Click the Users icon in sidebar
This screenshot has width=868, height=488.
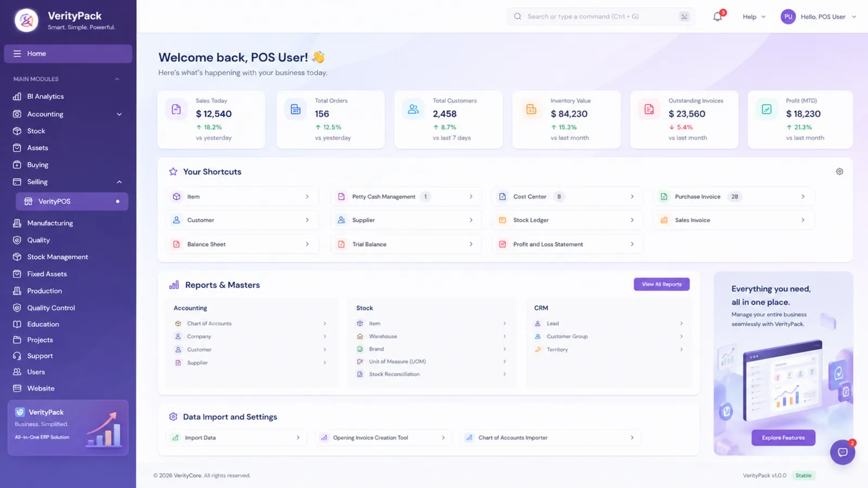(x=17, y=372)
